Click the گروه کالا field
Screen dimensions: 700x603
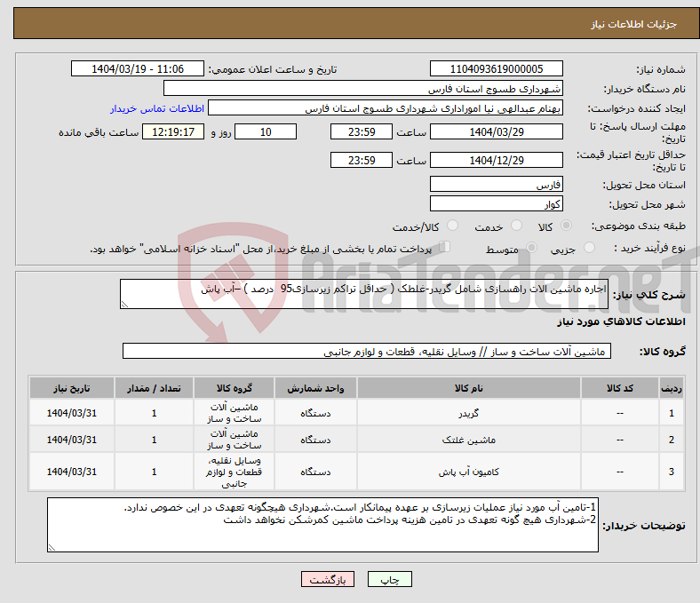[x=367, y=351]
